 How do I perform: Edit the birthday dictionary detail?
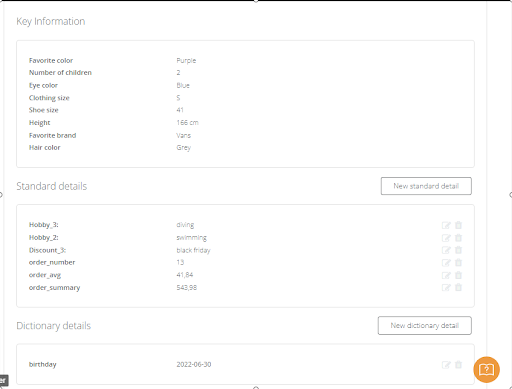[x=446, y=365]
